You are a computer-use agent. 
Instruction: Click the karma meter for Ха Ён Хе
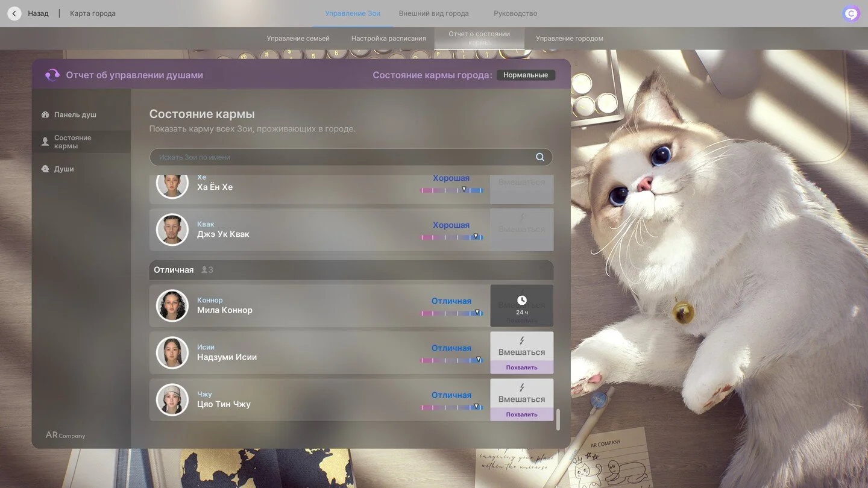[x=452, y=190]
